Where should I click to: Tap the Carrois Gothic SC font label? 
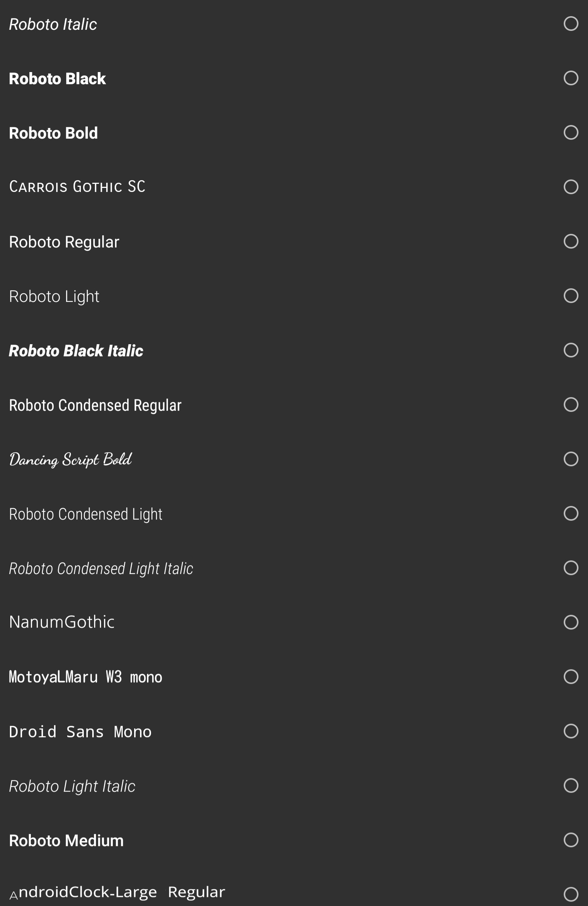(77, 187)
